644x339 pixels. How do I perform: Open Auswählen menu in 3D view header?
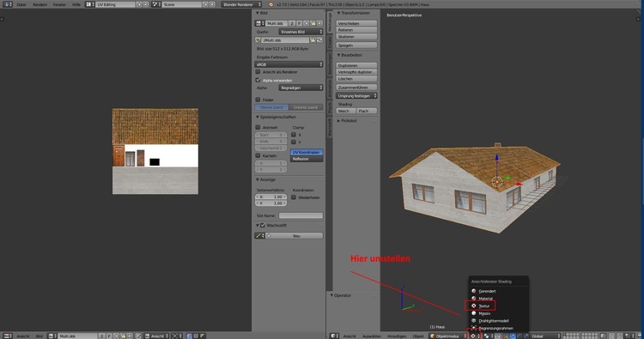tap(371, 336)
